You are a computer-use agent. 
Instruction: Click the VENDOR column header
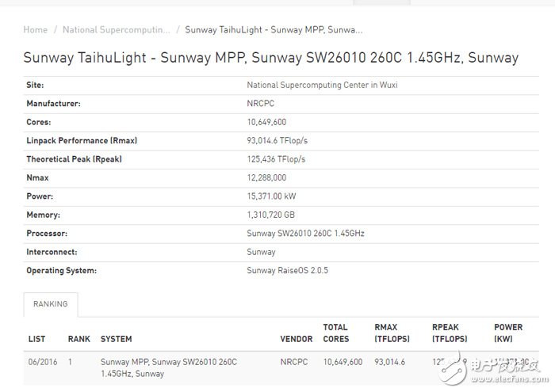(x=296, y=339)
